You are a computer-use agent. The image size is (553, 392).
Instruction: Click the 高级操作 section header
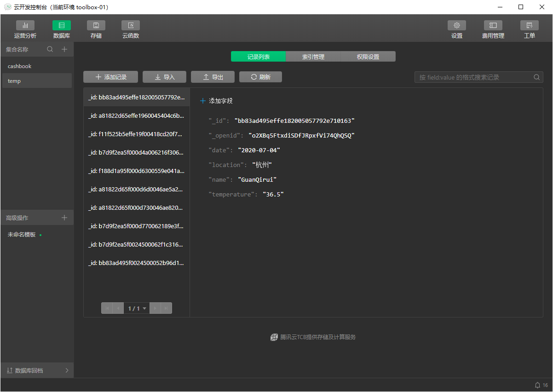click(x=17, y=218)
